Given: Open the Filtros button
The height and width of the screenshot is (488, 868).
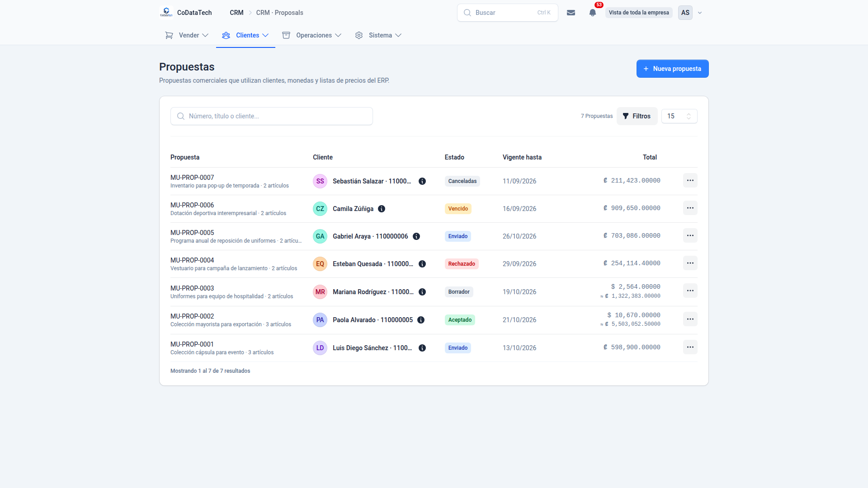Looking at the screenshot, I should 637,116.
